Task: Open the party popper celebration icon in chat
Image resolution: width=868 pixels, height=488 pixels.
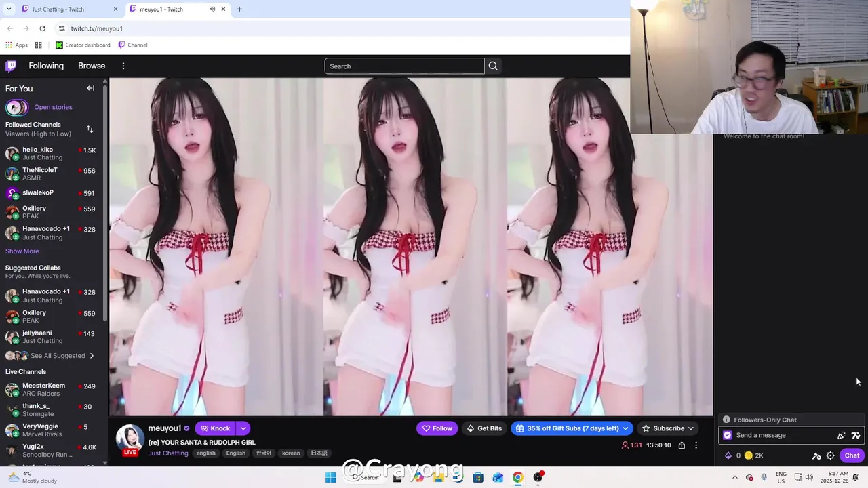Action: (x=842, y=435)
